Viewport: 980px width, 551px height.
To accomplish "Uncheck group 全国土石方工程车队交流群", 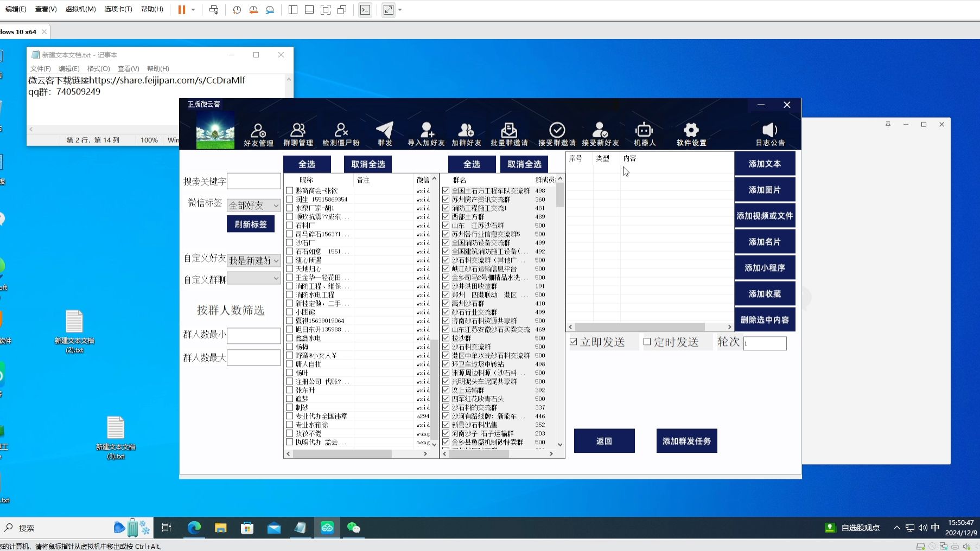I will [446, 190].
